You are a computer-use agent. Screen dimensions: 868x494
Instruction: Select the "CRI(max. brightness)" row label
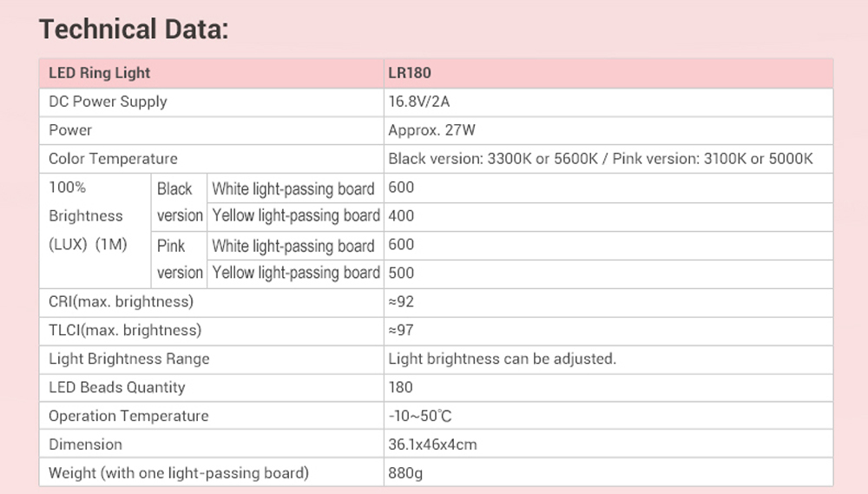tap(121, 301)
